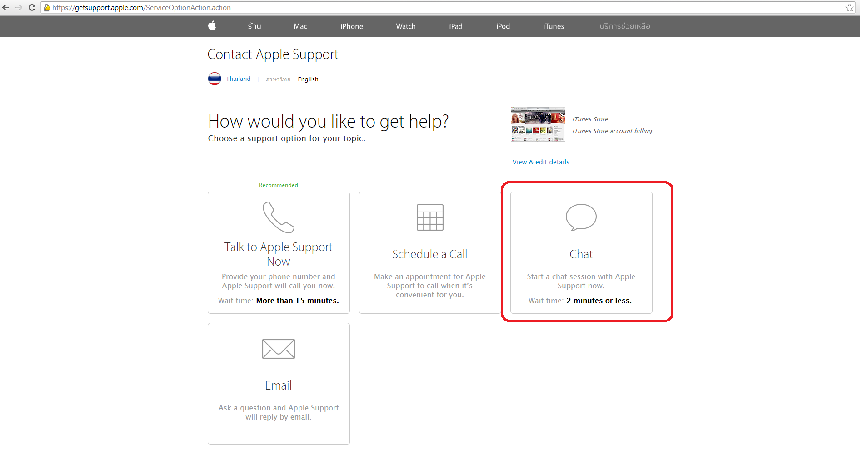Image resolution: width=868 pixels, height=459 pixels.
Task: Click the Thailand flag icon
Action: pos(215,79)
